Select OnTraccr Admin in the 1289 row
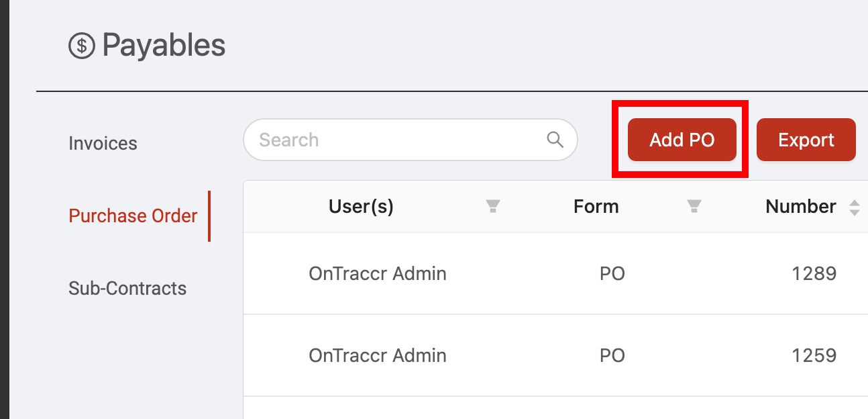This screenshot has width=868, height=419. coord(378,273)
